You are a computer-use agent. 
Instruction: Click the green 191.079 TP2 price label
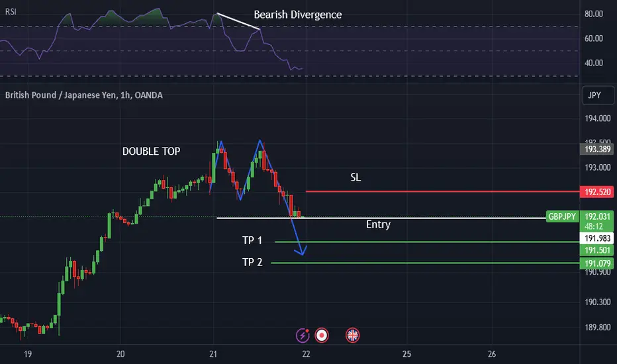(597, 263)
